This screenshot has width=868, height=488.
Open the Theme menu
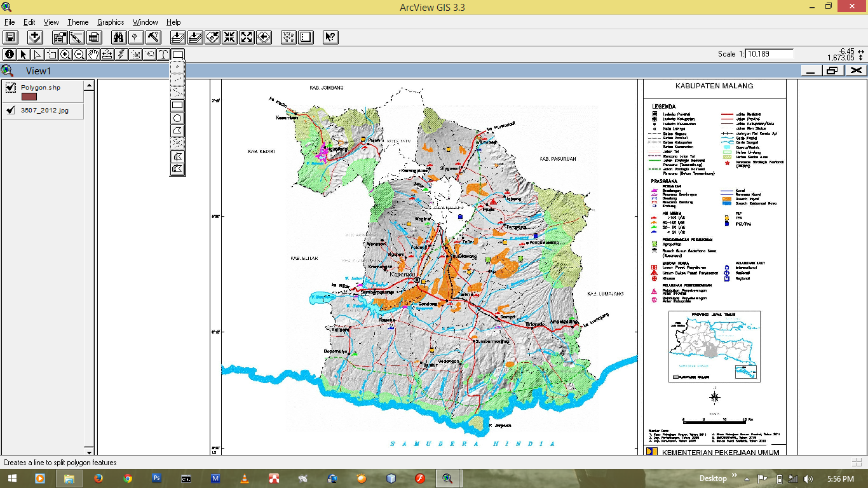tap(78, 22)
